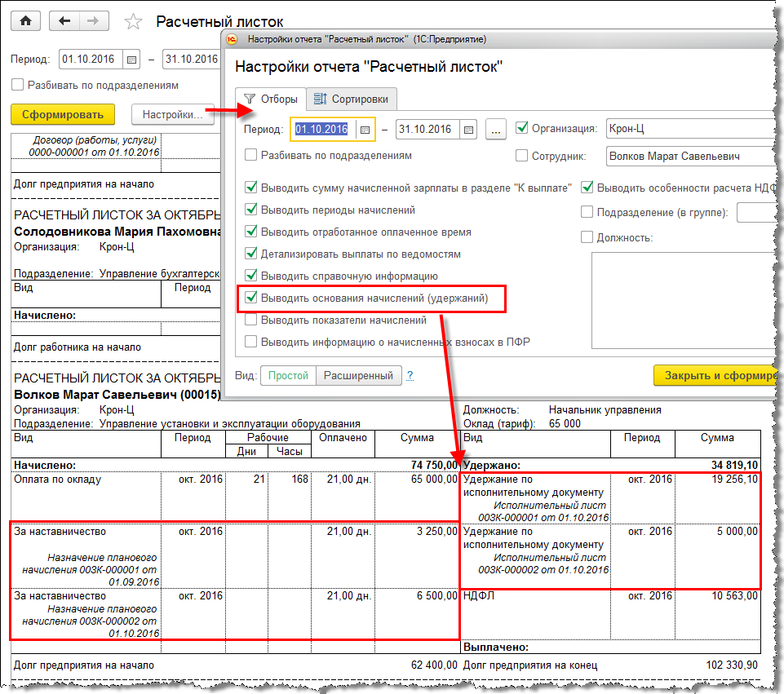Click Оклад (тариф) value 65 000
The width and height of the screenshot is (784, 694).
click(x=565, y=423)
